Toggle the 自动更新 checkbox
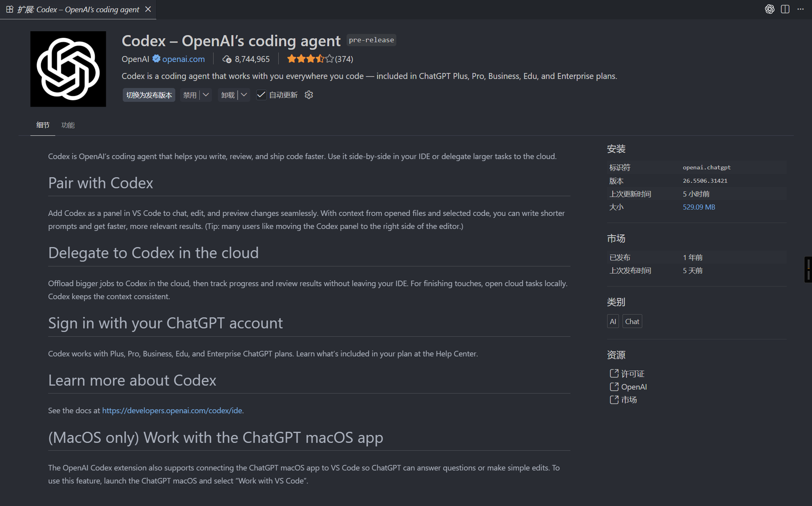The height and width of the screenshot is (506, 812). click(x=261, y=95)
